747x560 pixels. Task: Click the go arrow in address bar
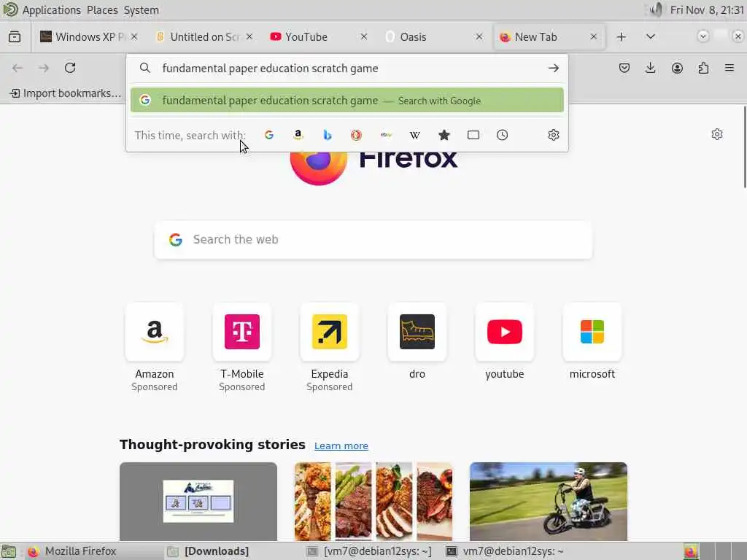553,68
